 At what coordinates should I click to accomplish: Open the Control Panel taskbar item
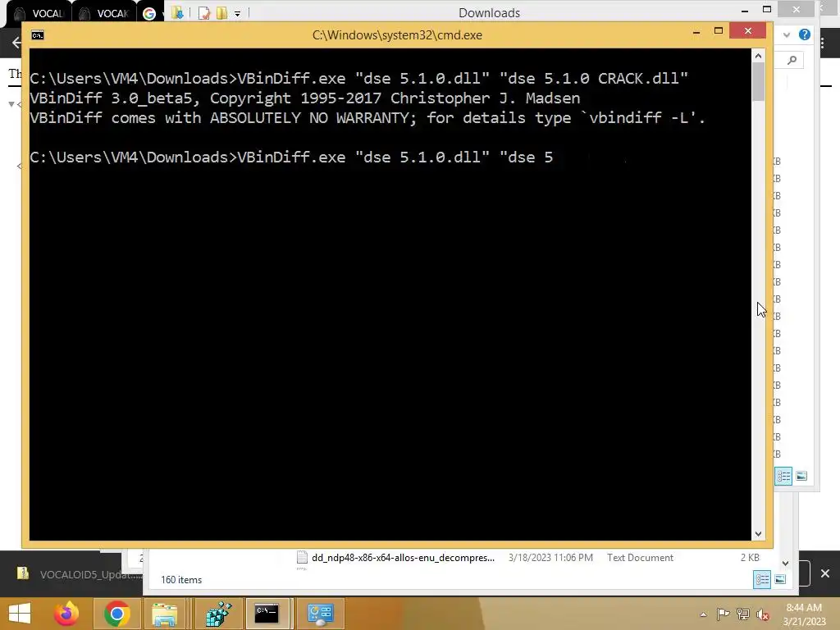(x=321, y=614)
